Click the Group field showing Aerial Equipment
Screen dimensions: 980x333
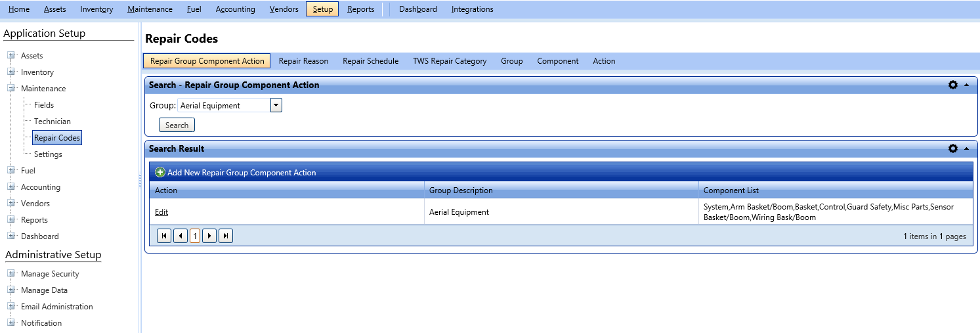click(x=224, y=105)
